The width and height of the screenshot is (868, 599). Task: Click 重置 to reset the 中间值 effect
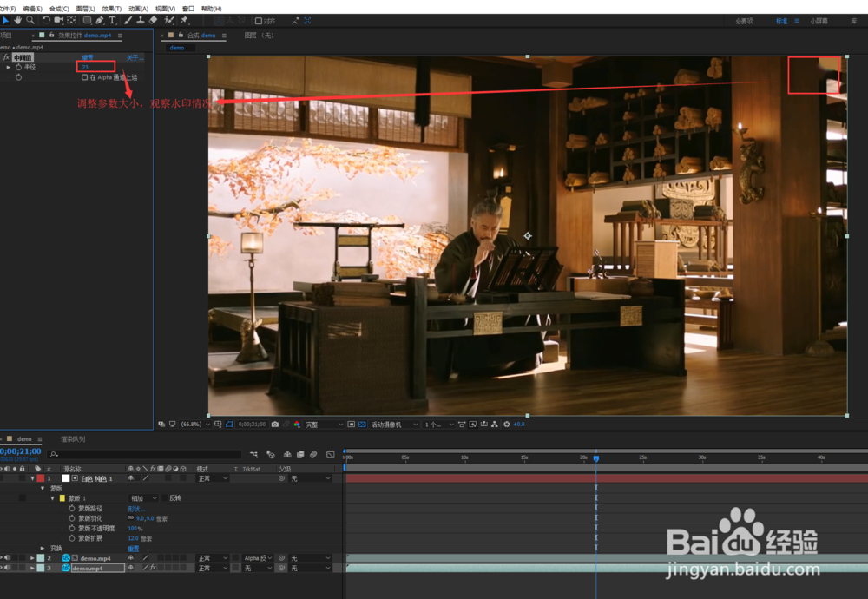coord(88,57)
